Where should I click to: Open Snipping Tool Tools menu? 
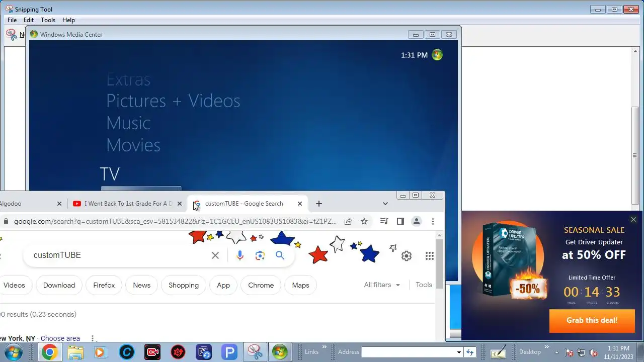pos(48,20)
